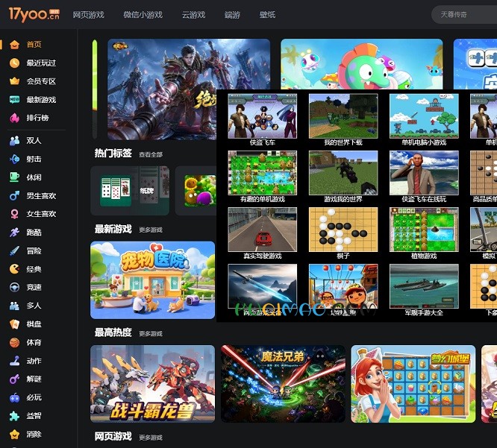Click the 会员专区 crown icon
Viewport: 497px width, 448px height.
tap(14, 81)
